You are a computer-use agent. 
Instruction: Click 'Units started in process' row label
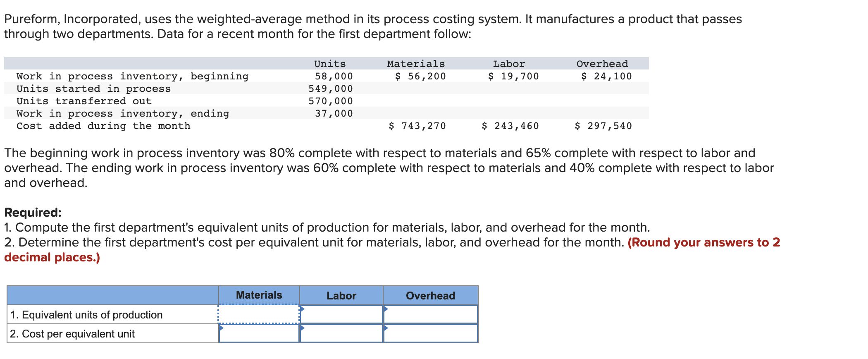pyautogui.click(x=94, y=89)
